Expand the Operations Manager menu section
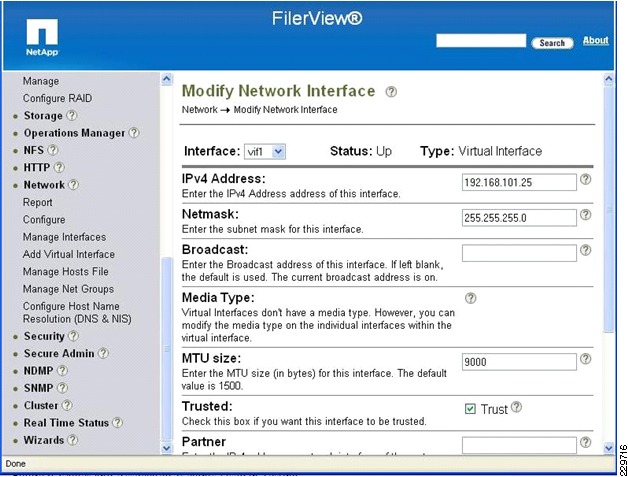This screenshot has height=477, width=628. 74,133
